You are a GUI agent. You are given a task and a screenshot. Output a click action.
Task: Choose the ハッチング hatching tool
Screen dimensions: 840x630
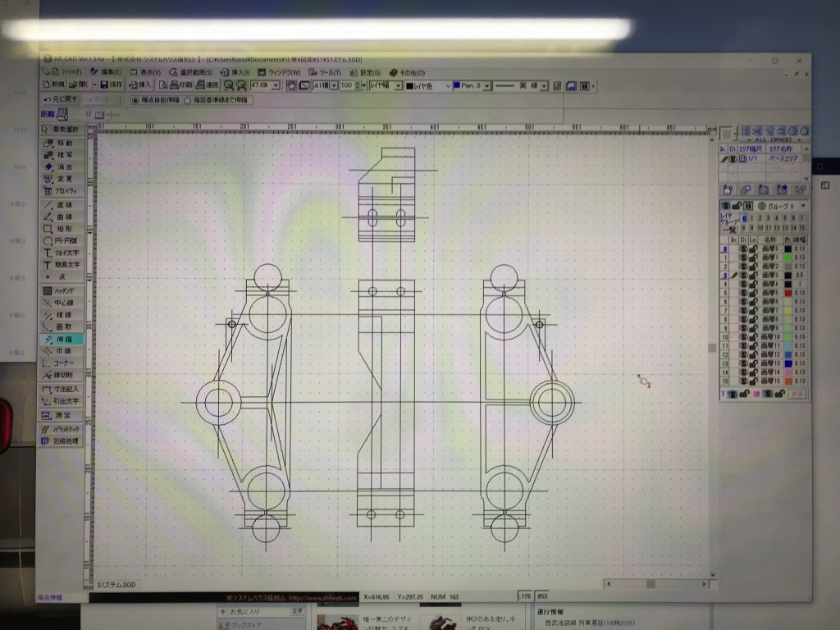pyautogui.click(x=62, y=290)
